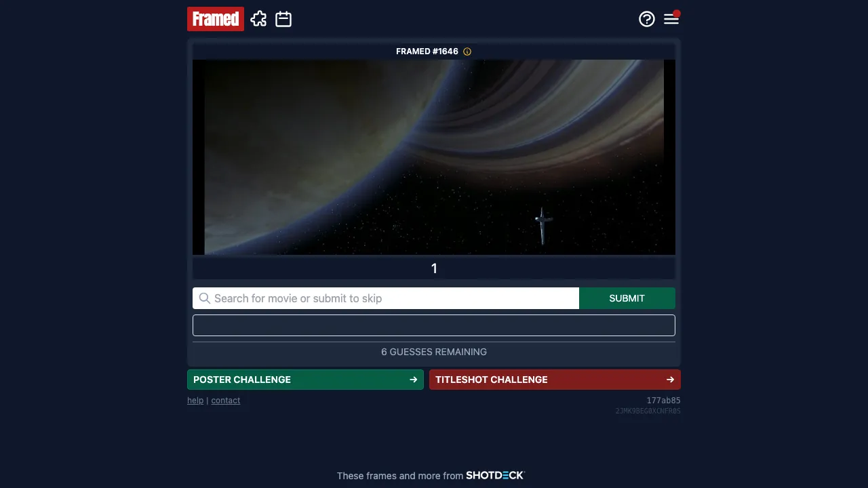
Task: Focus the movie search input field
Action: point(386,298)
